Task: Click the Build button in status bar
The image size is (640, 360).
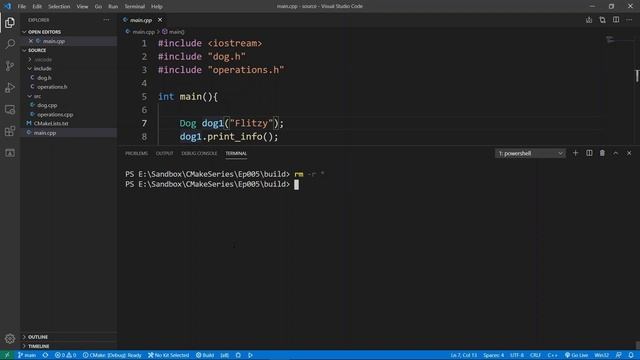Action: tap(205, 355)
